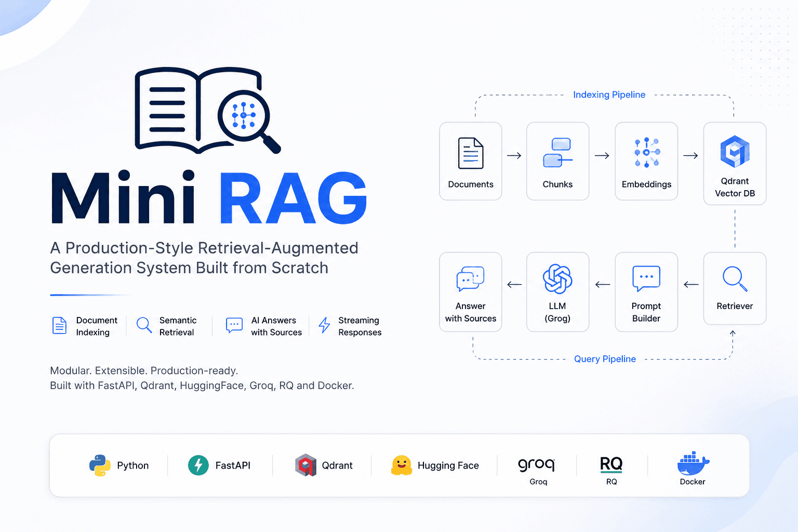Click "Modular. Extensible. Production-ready." line
The width and height of the screenshot is (798, 532).
tap(144, 371)
